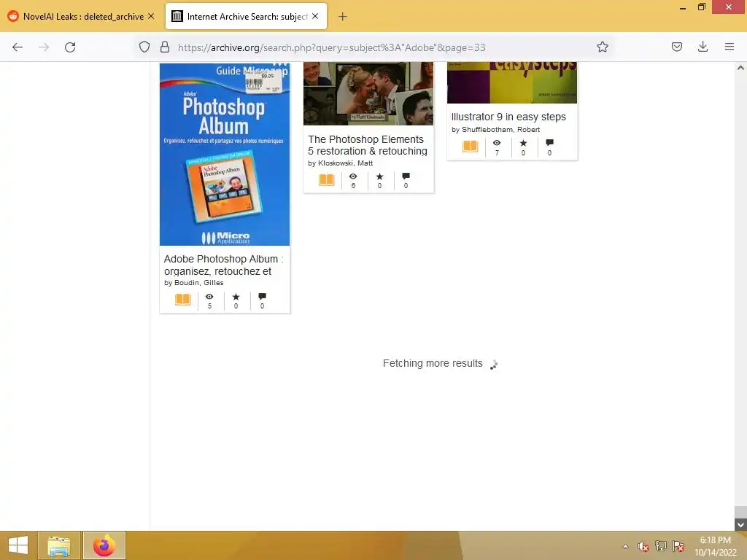Image resolution: width=747 pixels, height=560 pixels.
Task: Bookmark this page with the star icon
Action: coord(602,47)
